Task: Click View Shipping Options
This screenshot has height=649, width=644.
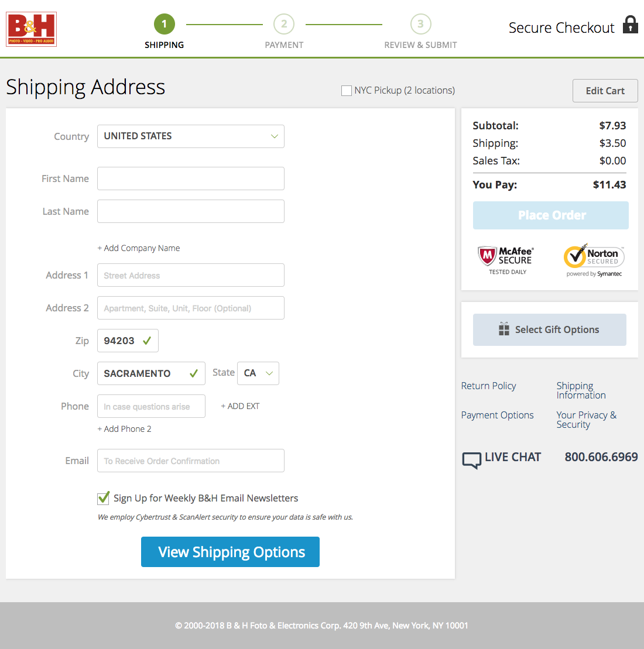Action: pos(230,551)
